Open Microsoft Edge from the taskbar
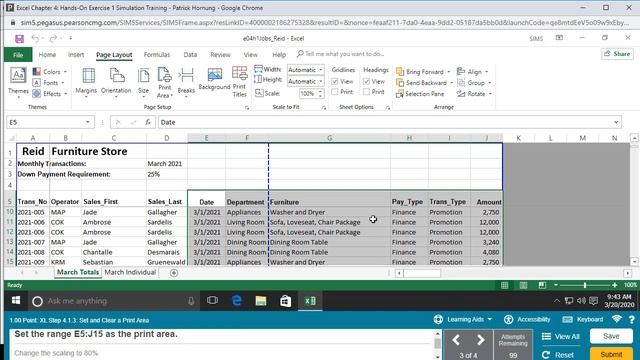 pyautogui.click(x=236, y=301)
